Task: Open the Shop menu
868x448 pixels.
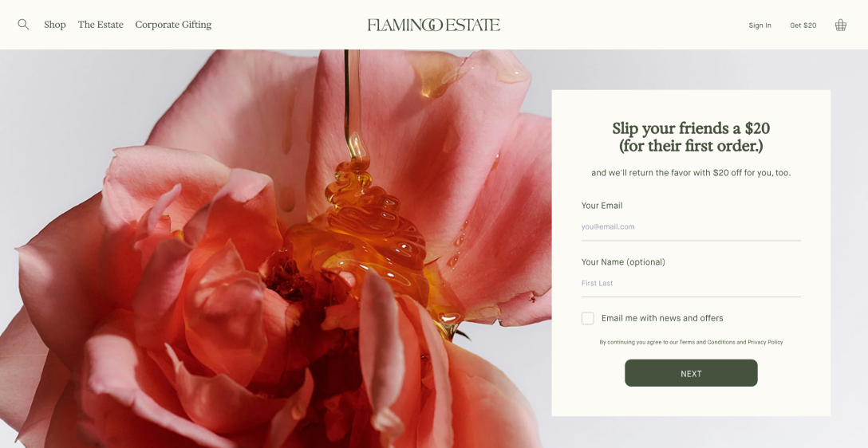Action: pos(55,25)
